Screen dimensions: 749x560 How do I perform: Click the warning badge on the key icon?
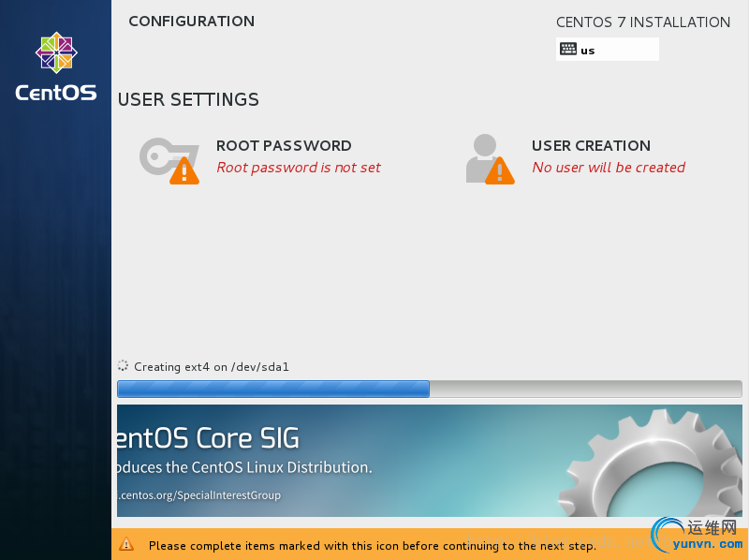pyautogui.click(x=184, y=170)
